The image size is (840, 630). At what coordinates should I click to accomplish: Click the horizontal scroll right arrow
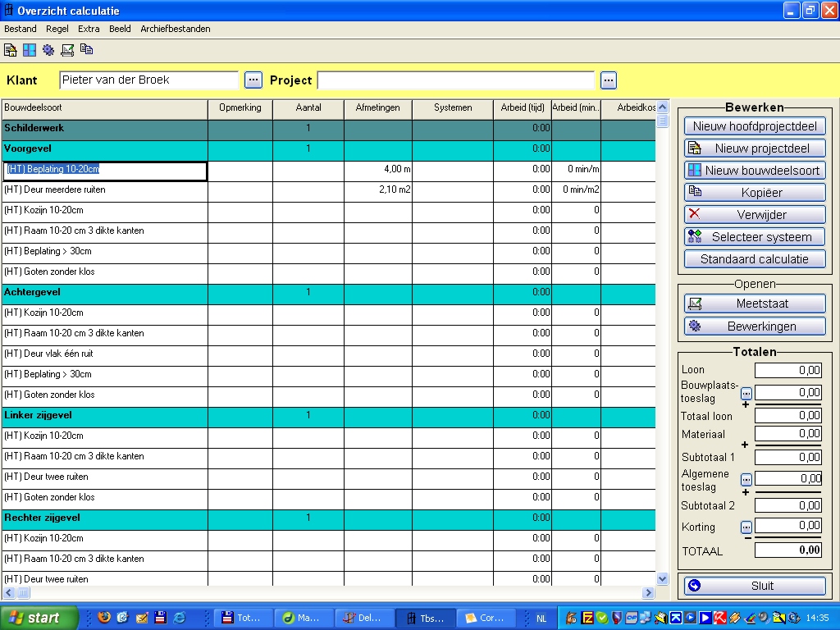(x=649, y=592)
